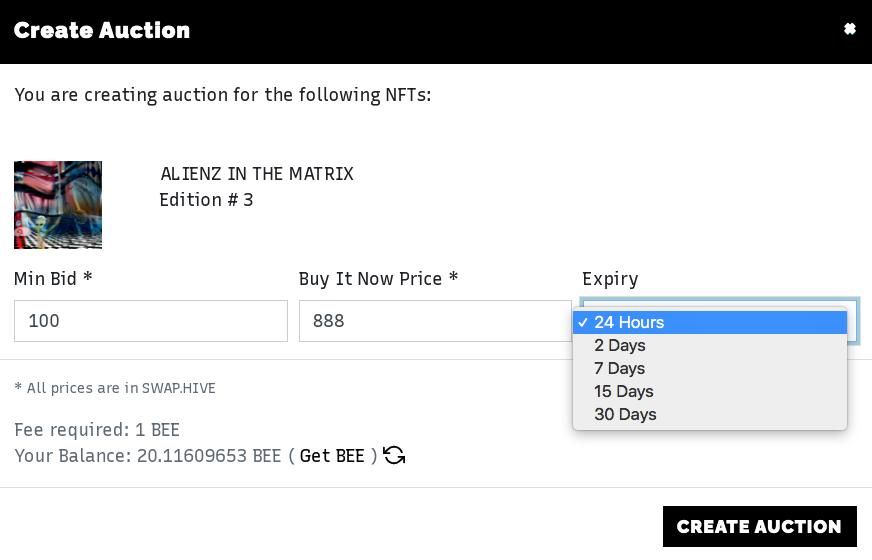
Task: Submit with the CREATE AUCTION button
Action: pos(760,526)
